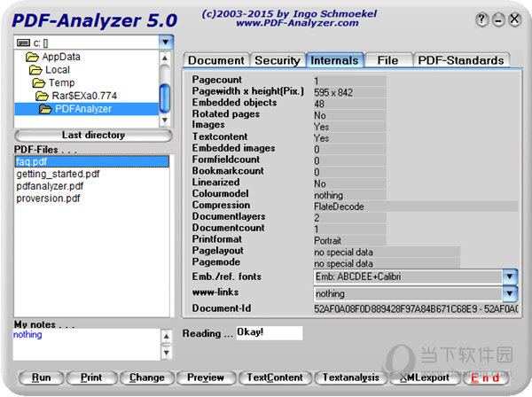Click the Embedded objects value 48
This screenshot has width=532, height=397.
350,104
